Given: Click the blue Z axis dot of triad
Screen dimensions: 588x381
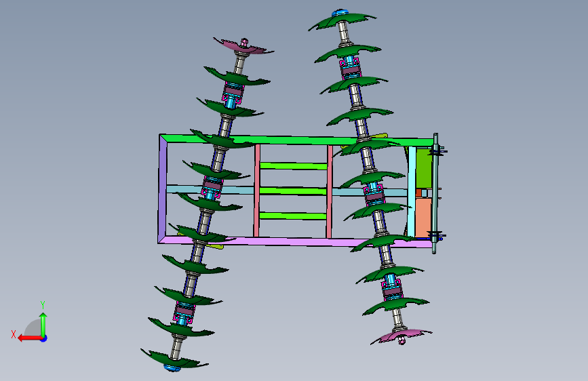Looking at the screenshot, I should pos(44,338).
